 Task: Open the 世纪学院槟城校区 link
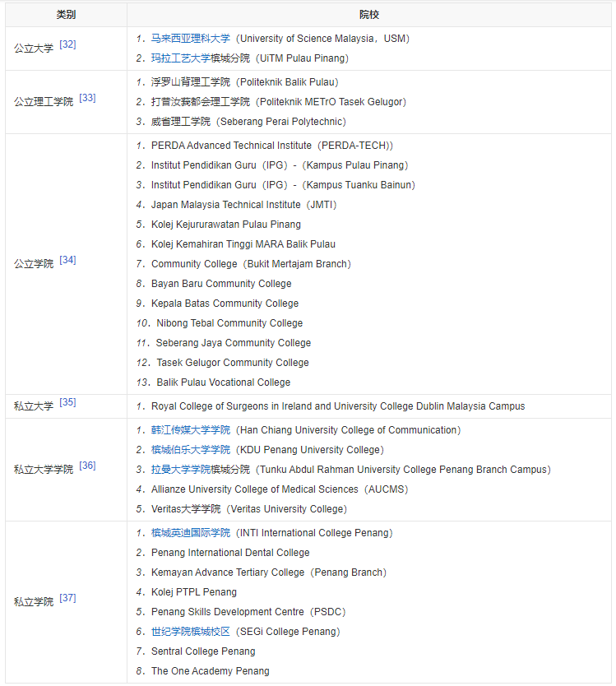coord(190,632)
